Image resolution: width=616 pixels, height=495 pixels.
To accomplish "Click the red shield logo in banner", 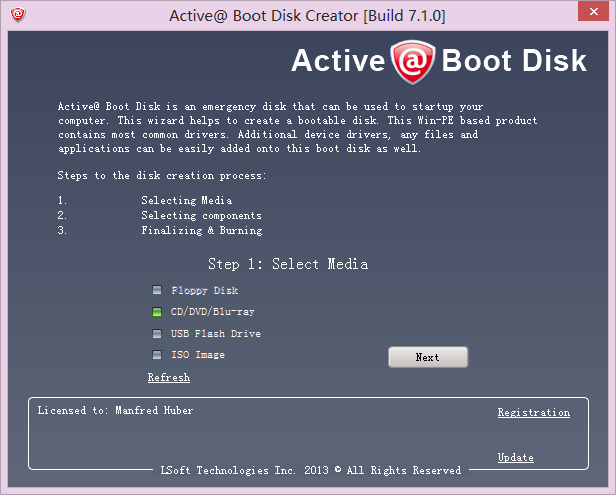I will tap(412, 62).
